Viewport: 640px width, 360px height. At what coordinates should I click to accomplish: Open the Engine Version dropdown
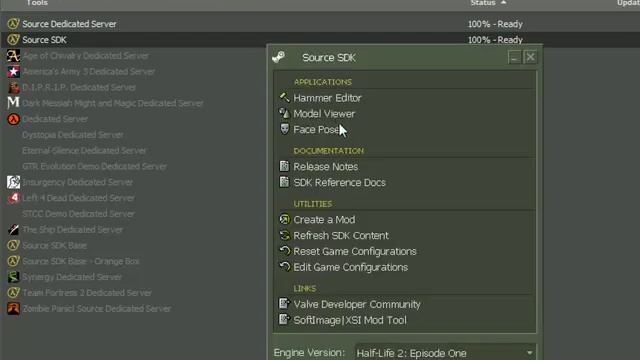coord(445,353)
